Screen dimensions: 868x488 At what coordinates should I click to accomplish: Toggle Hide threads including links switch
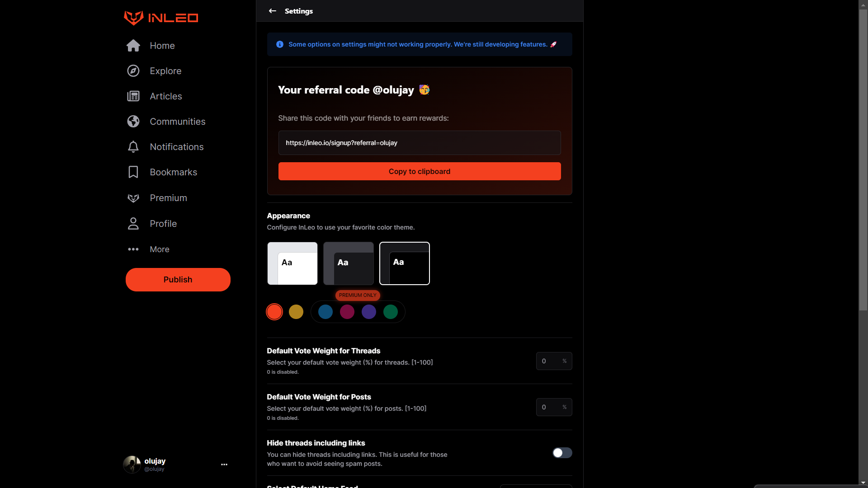coord(562,453)
